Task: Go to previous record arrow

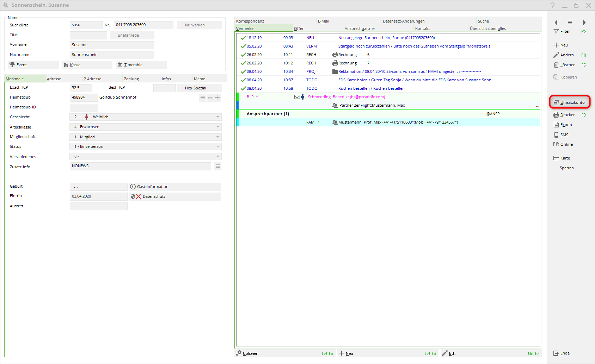Action: coord(556,23)
